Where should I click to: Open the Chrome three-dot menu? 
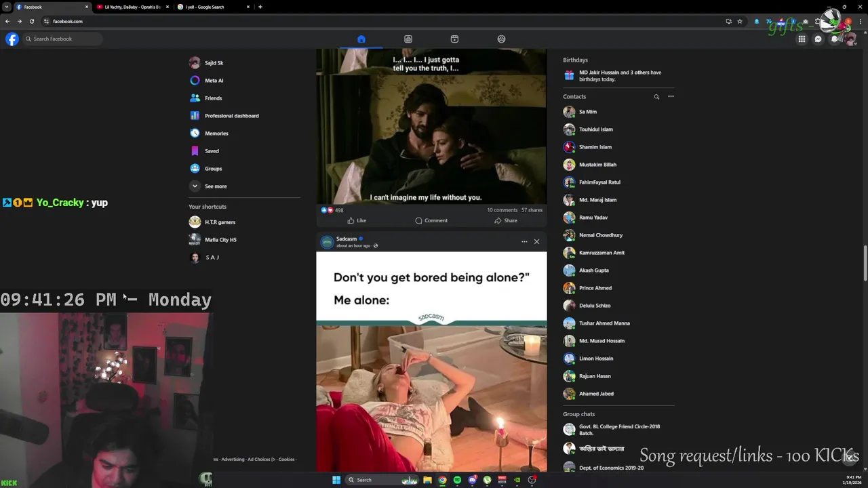861,21
